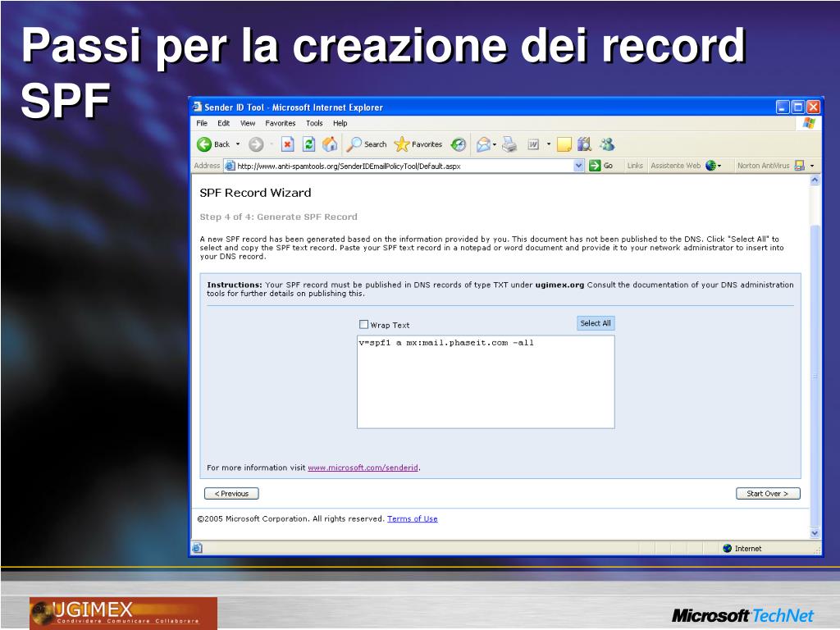Expand the address bar dropdown
The image size is (840, 630).
(x=578, y=166)
